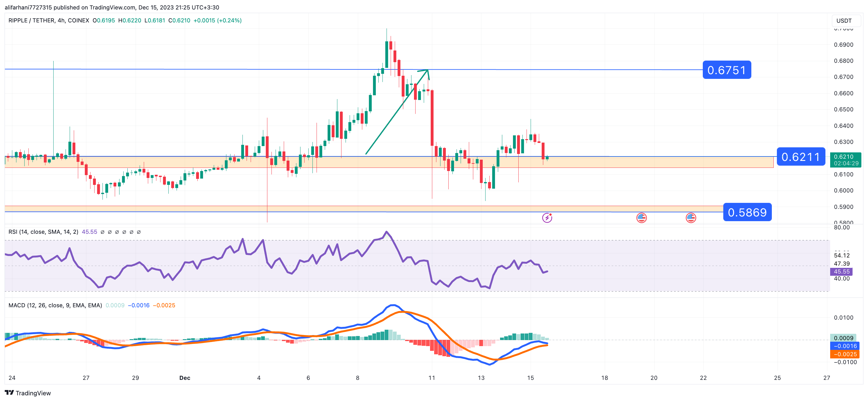Click the last ∅ symbol in the RSI legend

pyautogui.click(x=139, y=232)
